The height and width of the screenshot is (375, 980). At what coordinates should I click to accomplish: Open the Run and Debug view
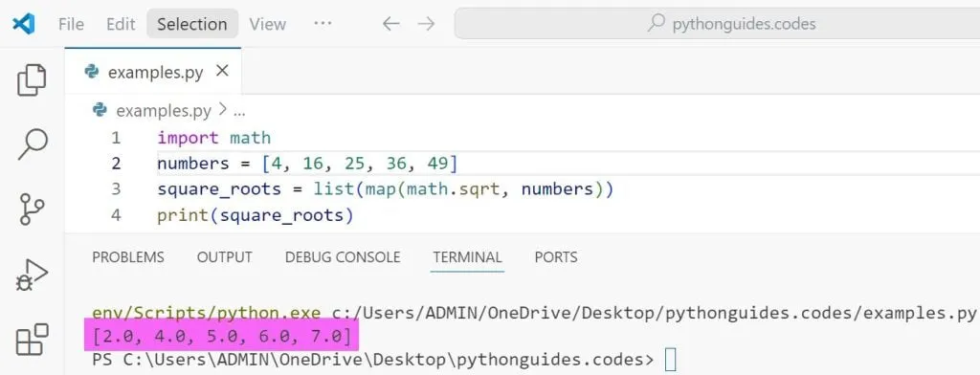pos(32,275)
